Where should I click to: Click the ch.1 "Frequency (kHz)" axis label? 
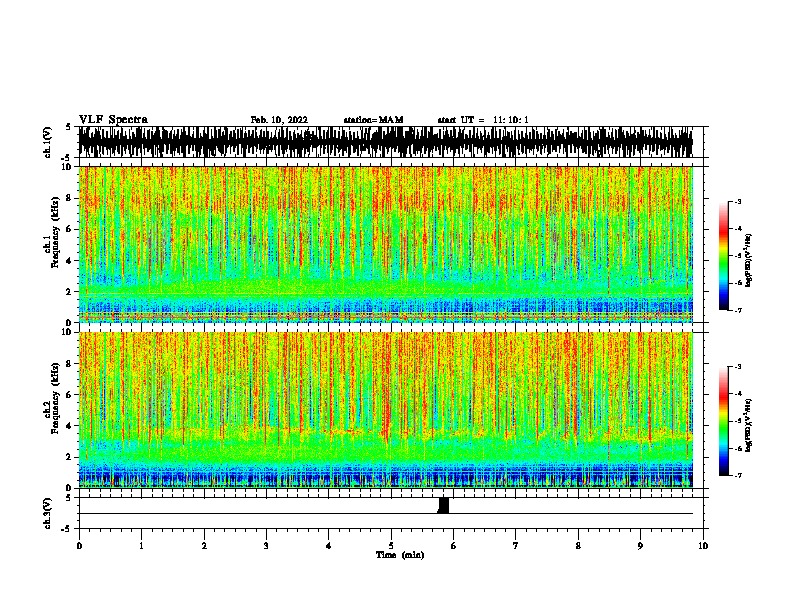55,232
